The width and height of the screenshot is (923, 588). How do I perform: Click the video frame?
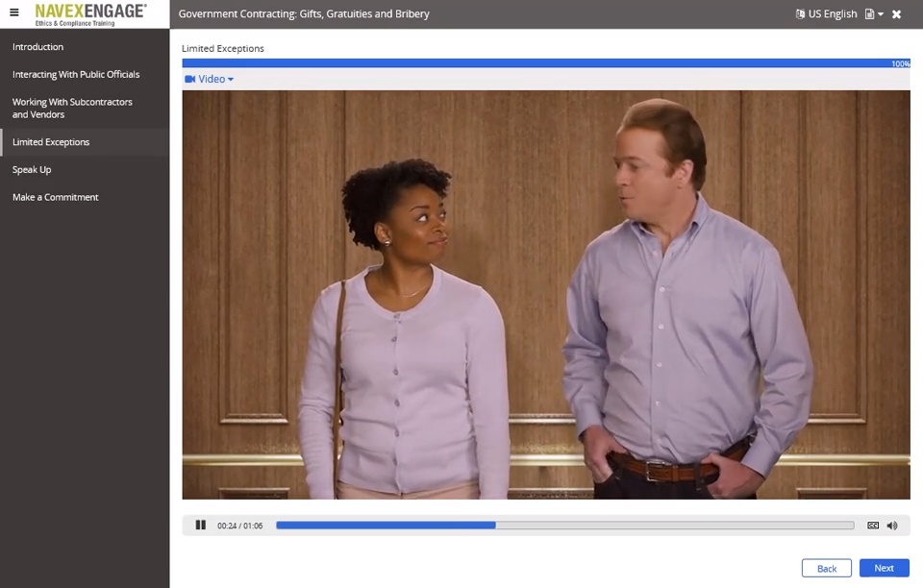(546, 295)
